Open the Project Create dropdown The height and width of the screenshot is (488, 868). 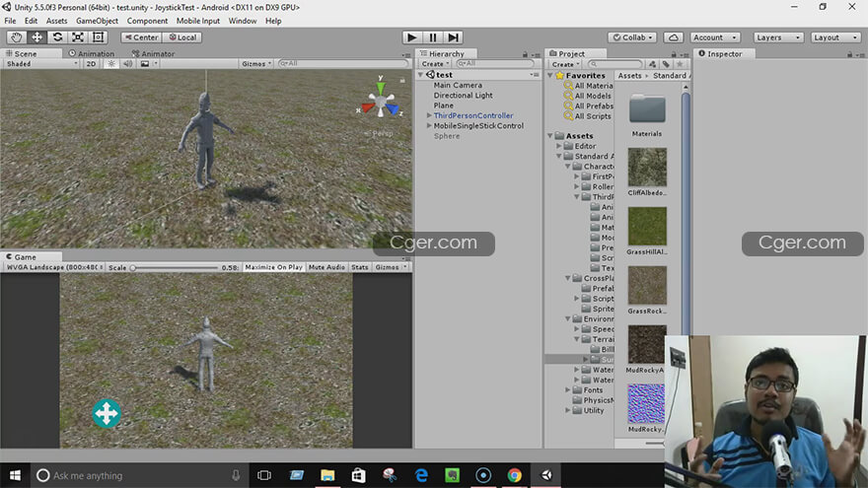click(565, 64)
